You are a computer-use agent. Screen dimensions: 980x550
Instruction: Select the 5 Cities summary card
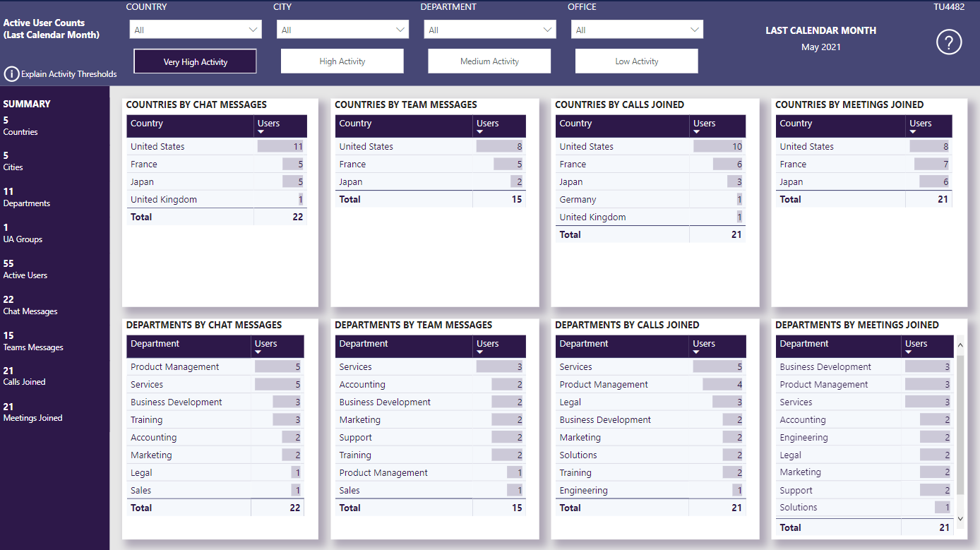(13, 161)
